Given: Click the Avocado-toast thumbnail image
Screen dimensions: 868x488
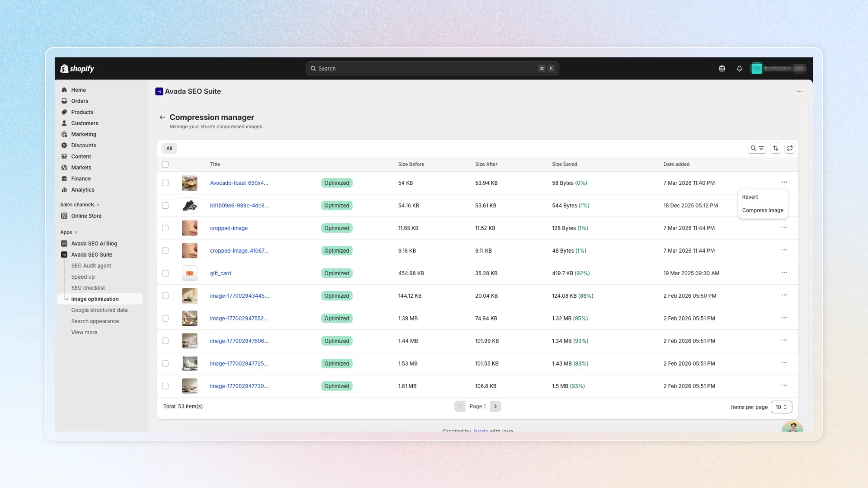Looking at the screenshot, I should 189,183.
